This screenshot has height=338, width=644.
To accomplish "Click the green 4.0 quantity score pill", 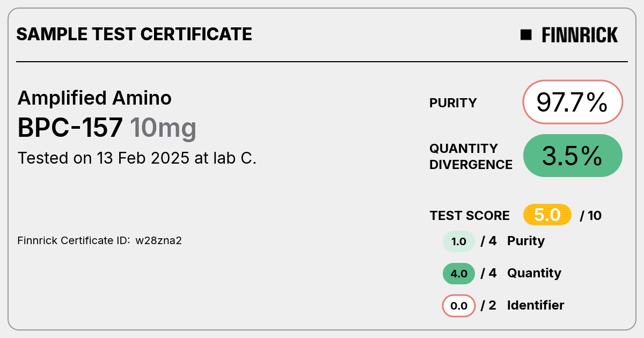I will 459,274.
